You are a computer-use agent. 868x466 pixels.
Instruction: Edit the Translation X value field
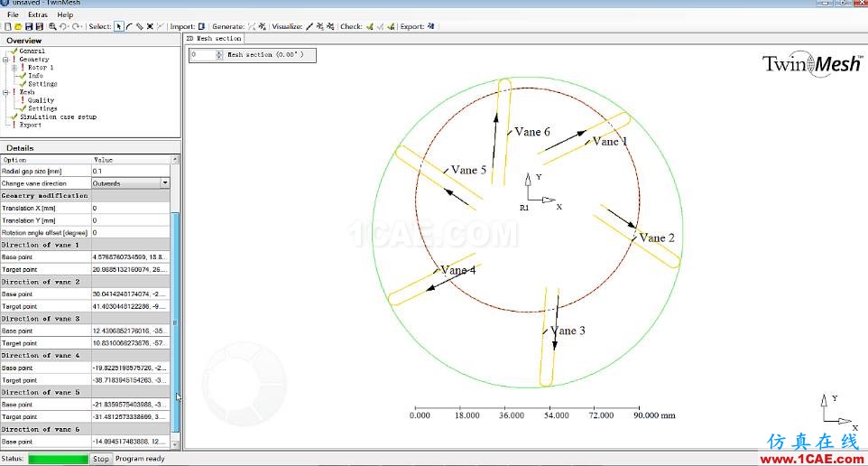(x=130, y=208)
